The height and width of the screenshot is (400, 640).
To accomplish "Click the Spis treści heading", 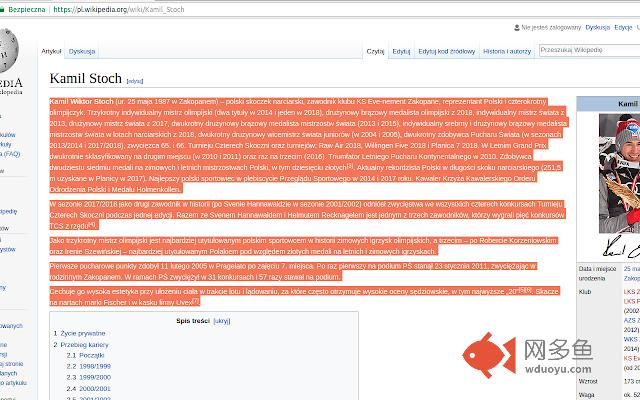I will (x=193, y=321).
